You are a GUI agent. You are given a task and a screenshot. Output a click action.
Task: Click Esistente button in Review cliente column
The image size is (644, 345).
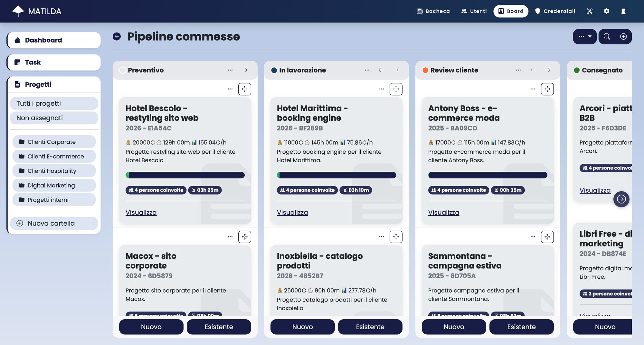pyautogui.click(x=522, y=327)
